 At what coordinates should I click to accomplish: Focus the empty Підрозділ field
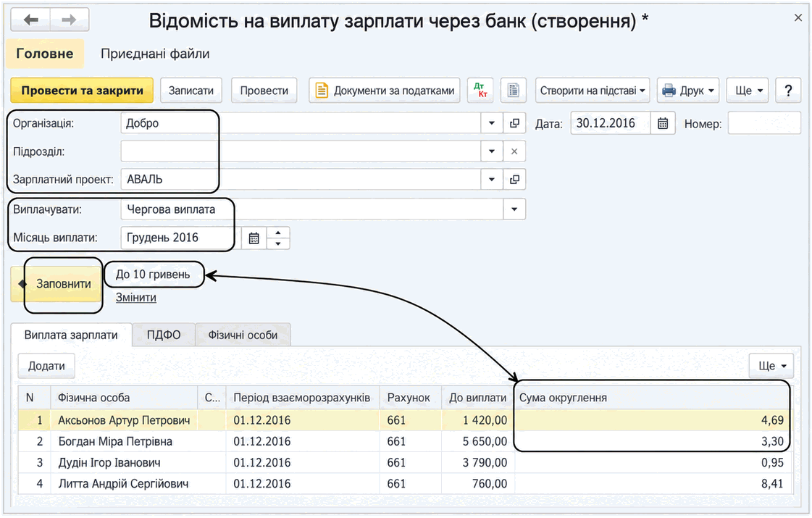pyautogui.click(x=301, y=151)
